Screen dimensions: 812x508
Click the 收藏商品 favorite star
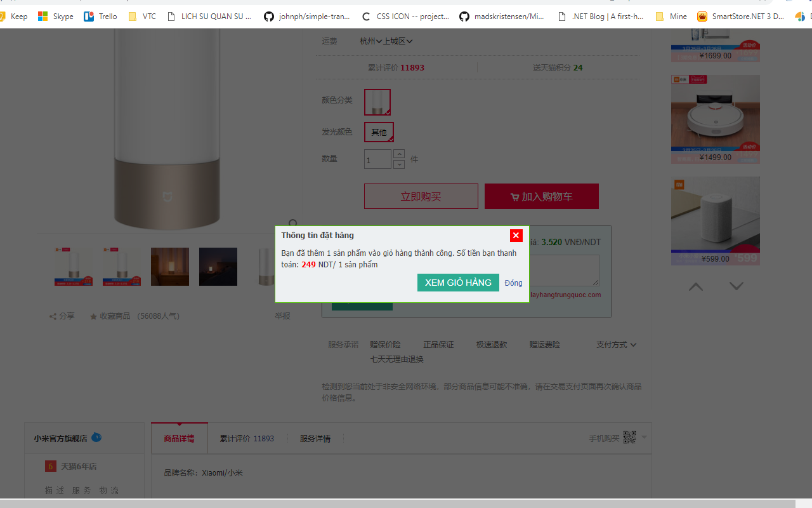[x=110, y=316]
